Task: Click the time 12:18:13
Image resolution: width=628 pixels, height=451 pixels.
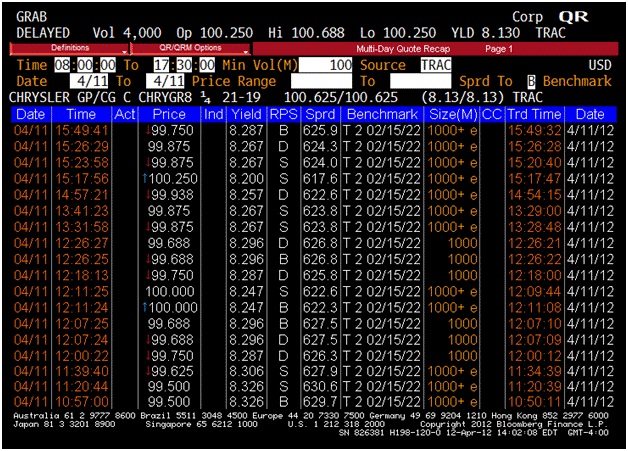Action: (82, 276)
